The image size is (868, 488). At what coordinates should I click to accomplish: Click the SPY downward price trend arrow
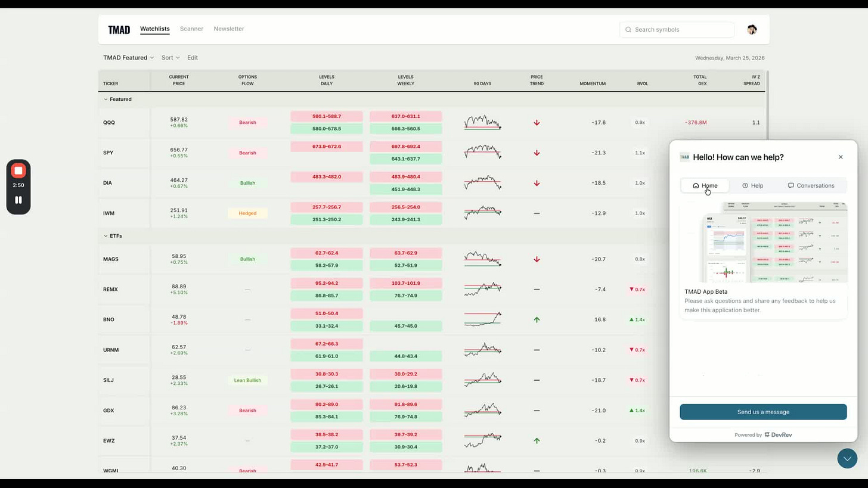[537, 153]
